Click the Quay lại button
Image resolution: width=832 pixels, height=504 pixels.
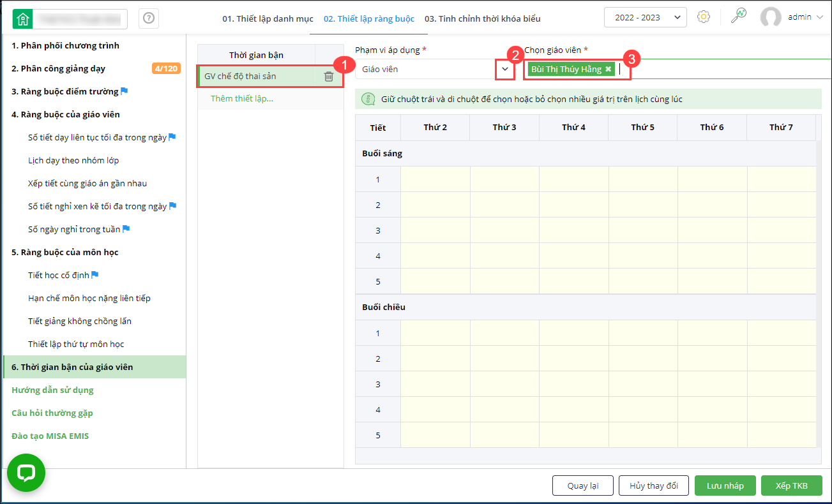click(583, 485)
